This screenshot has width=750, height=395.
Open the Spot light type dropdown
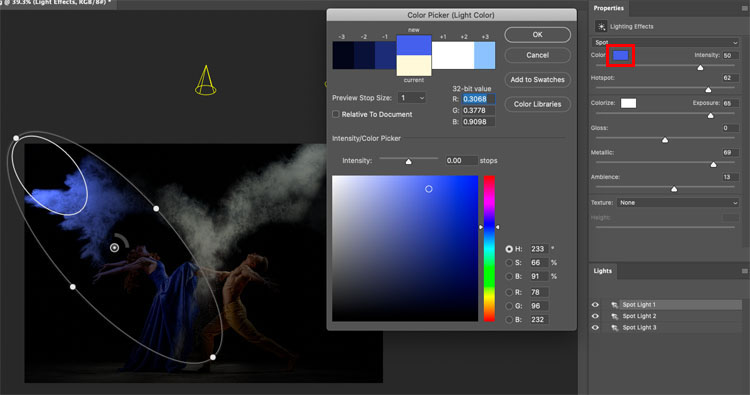(665, 43)
